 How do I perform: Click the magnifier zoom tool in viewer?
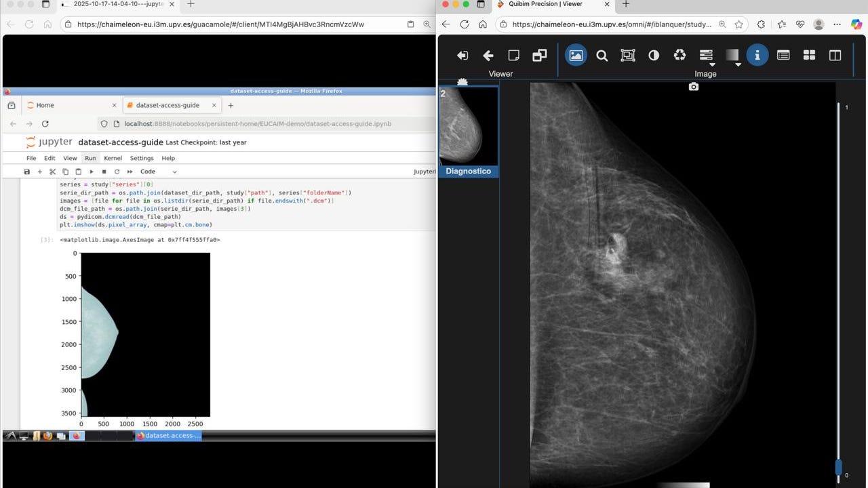[x=601, y=56]
